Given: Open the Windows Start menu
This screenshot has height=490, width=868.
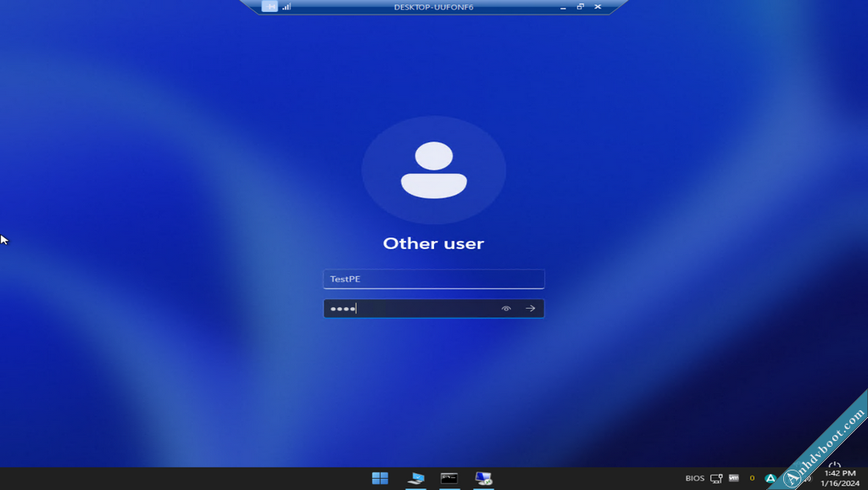Looking at the screenshot, I should 380,478.
